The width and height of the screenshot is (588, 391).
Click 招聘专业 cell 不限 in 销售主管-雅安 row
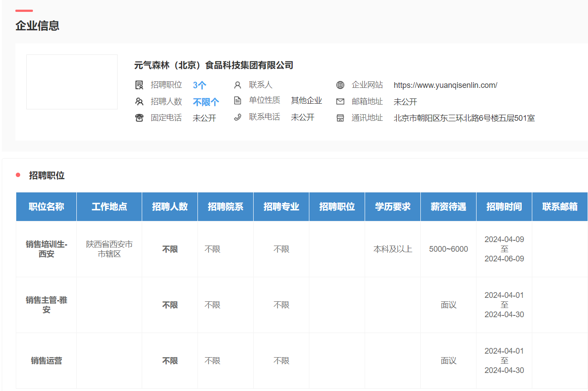(281, 305)
